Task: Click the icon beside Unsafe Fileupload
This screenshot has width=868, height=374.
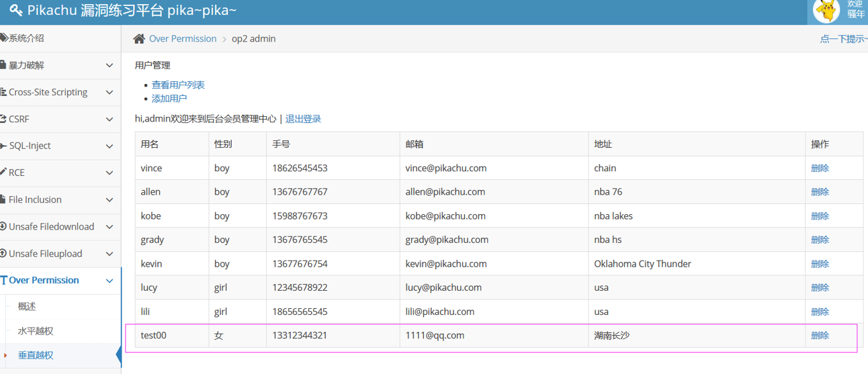Action: click(x=3, y=254)
